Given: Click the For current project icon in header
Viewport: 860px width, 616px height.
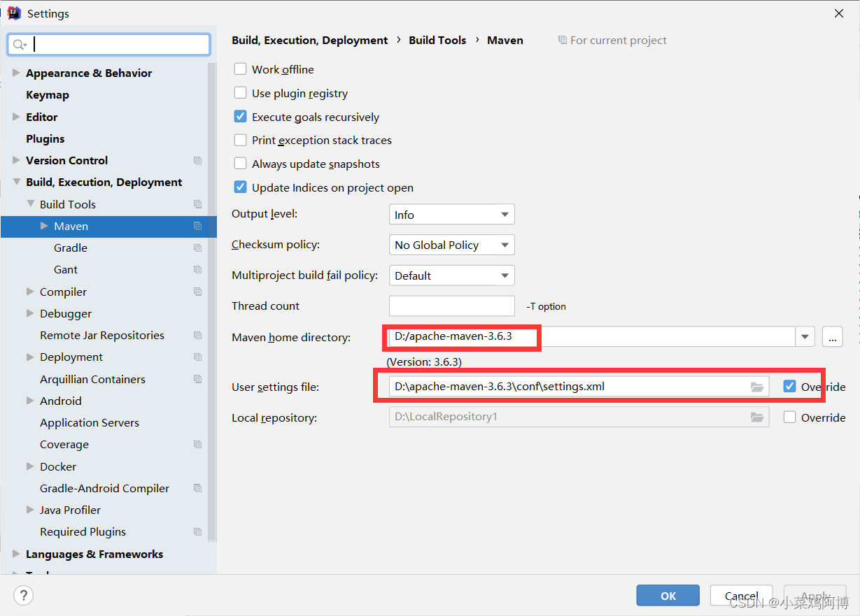Looking at the screenshot, I should pyautogui.click(x=563, y=41).
